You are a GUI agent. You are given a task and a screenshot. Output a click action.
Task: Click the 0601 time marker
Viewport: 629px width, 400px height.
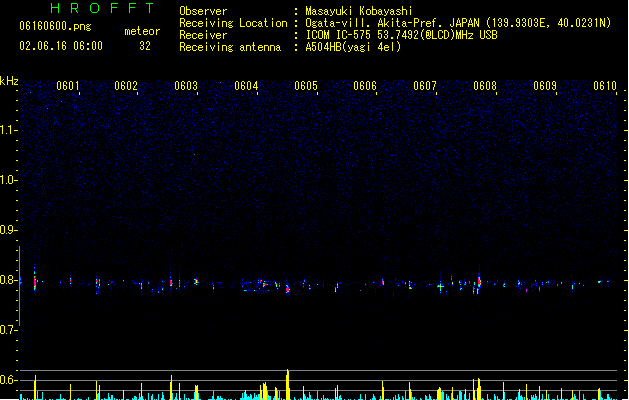[67, 86]
